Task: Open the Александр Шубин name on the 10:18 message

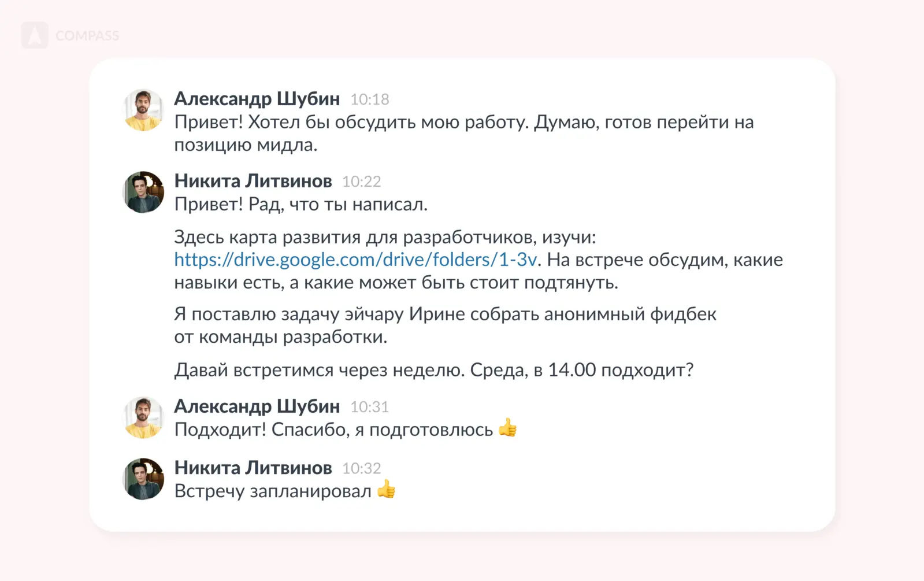Action: click(257, 99)
